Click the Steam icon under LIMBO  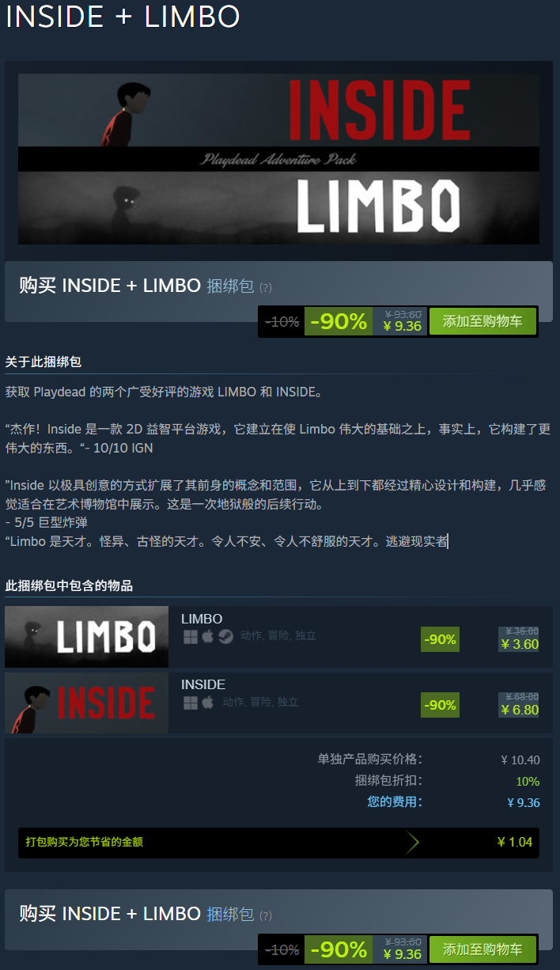coord(225,637)
